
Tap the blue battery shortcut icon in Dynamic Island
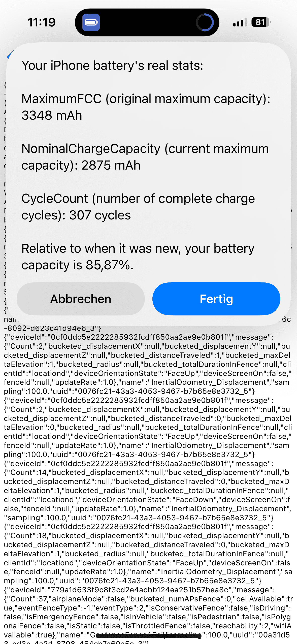click(x=91, y=22)
